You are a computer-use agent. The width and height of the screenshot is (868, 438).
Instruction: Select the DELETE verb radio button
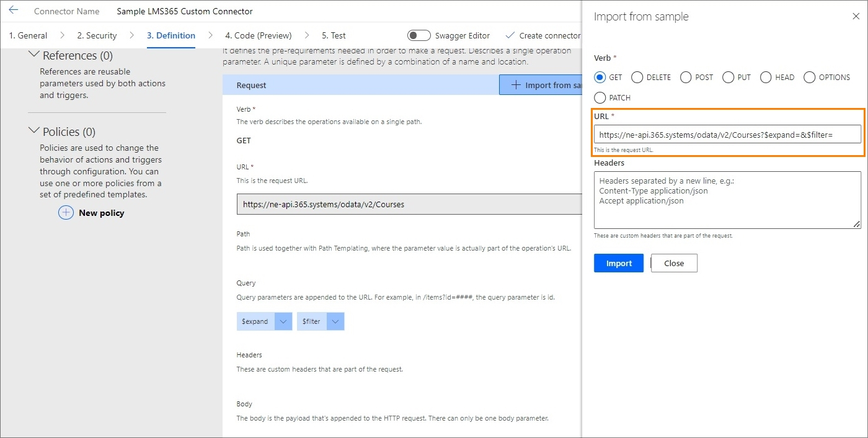[637, 78]
